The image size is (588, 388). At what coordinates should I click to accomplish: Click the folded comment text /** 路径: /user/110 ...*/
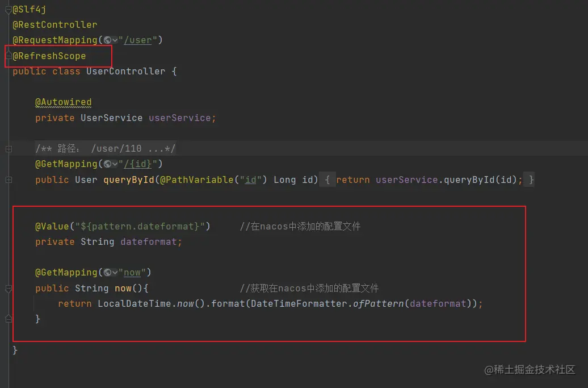(x=105, y=149)
